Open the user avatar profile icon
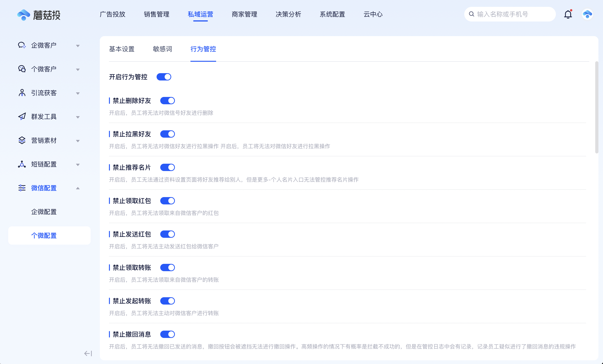Screen dimensions: 603x364 pyautogui.click(x=587, y=14)
